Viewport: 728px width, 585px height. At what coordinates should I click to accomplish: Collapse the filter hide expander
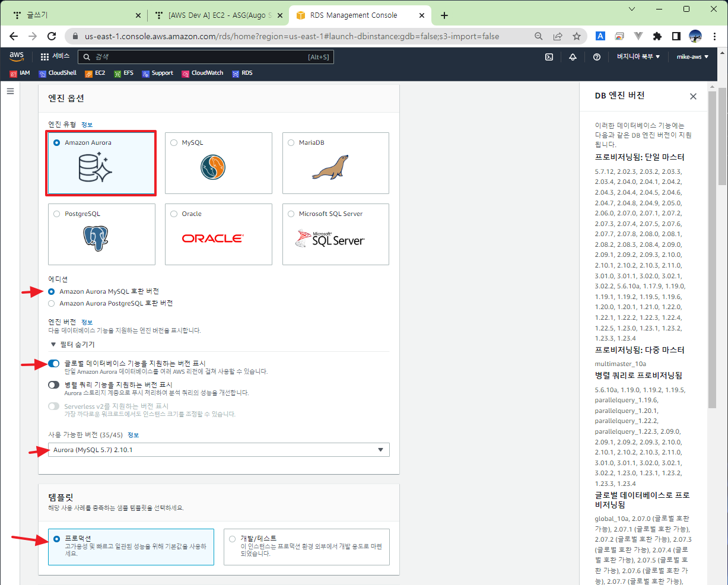tap(73, 344)
